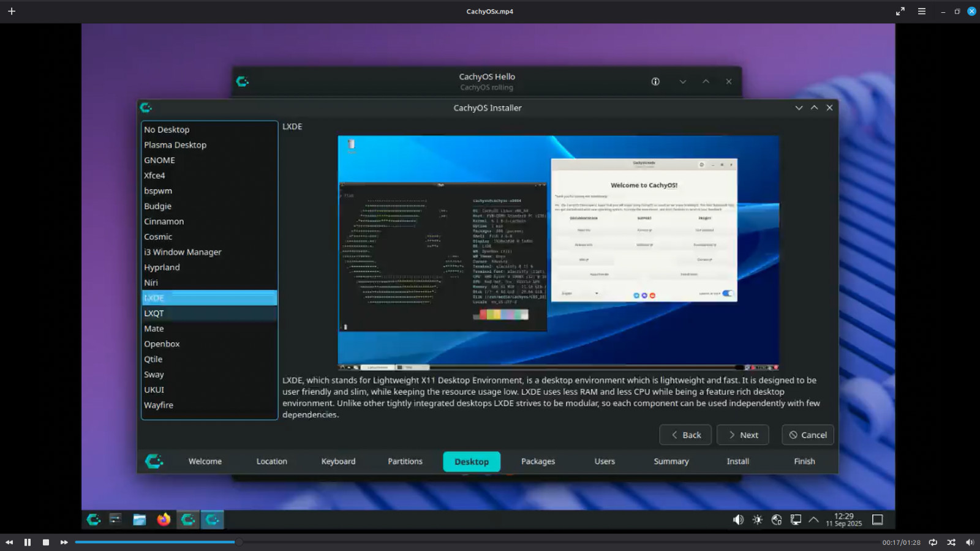Select Qtile in the desktop list
980x551 pixels.
click(209, 359)
